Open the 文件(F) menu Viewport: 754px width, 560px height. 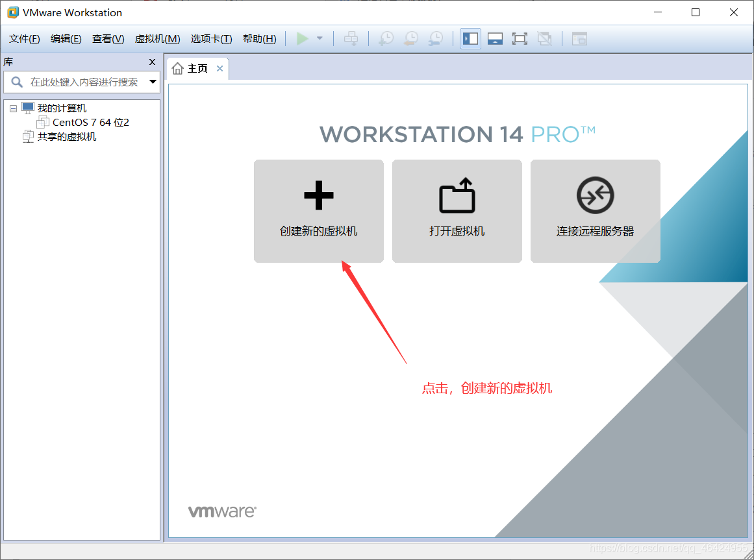(x=25, y=38)
